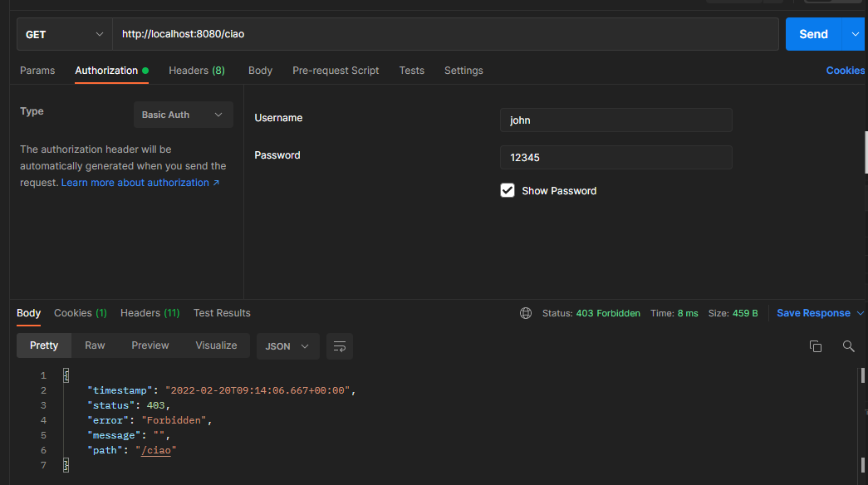
Task: Open the JSON format dropdown
Action: (288, 346)
